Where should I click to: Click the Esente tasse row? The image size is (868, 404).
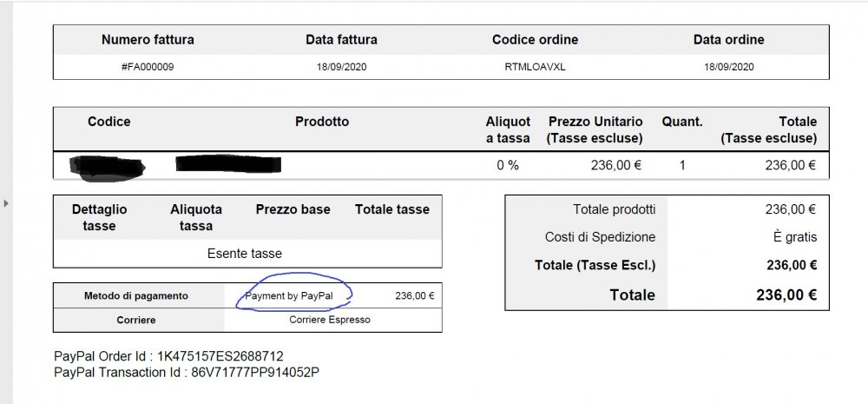pos(245,254)
